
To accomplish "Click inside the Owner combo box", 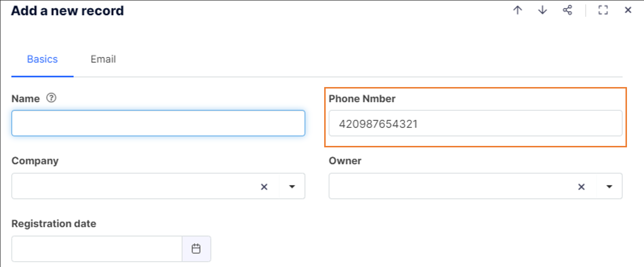I will pos(450,186).
